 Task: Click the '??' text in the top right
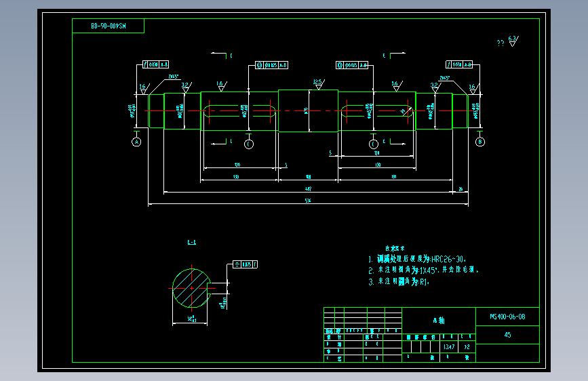[x=501, y=43]
